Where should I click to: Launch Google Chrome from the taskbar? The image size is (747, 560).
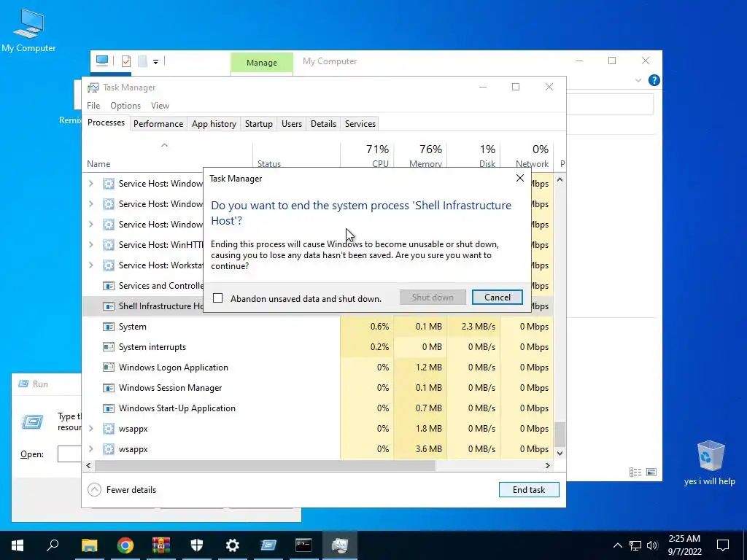click(125, 545)
